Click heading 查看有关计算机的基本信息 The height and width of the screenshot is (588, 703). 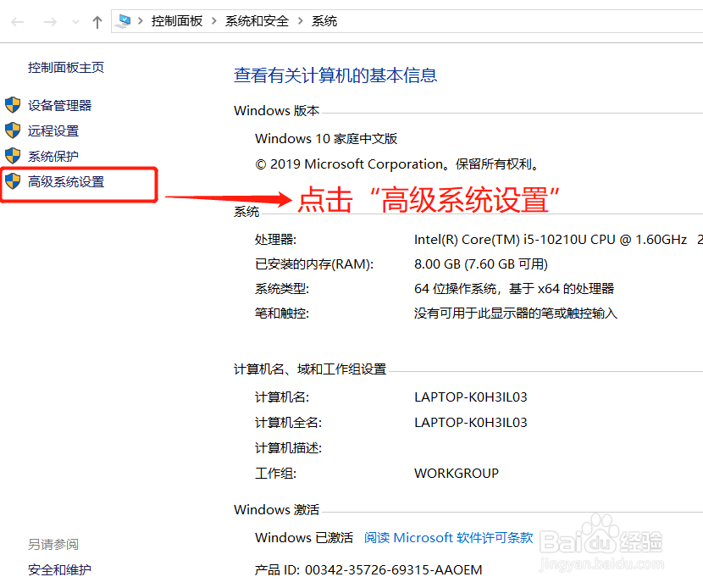point(335,75)
